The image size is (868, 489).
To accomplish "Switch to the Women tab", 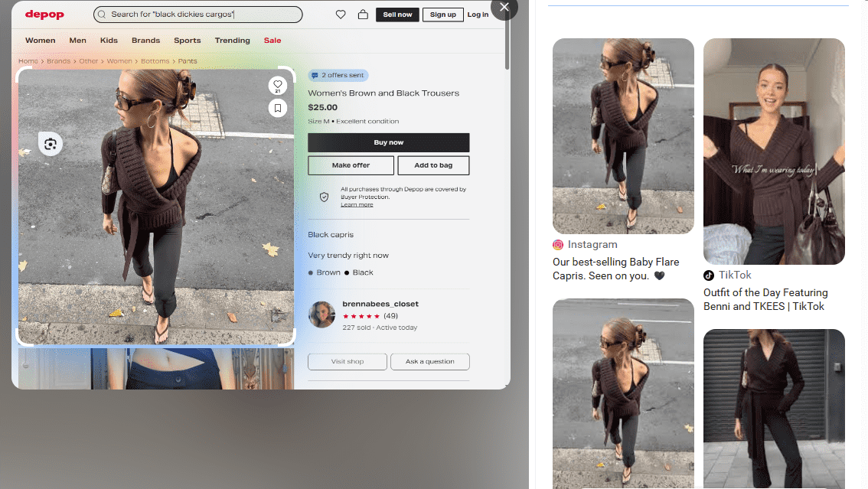I will tap(40, 40).
